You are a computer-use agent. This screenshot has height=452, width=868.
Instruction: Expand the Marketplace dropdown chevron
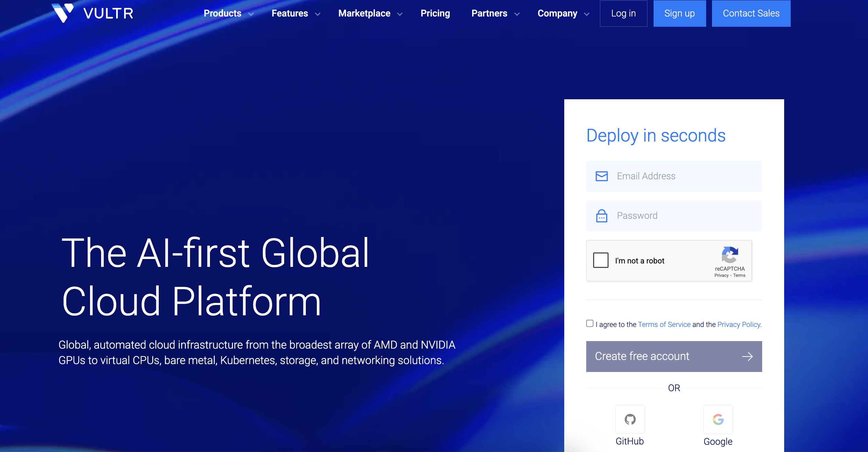pyautogui.click(x=400, y=14)
